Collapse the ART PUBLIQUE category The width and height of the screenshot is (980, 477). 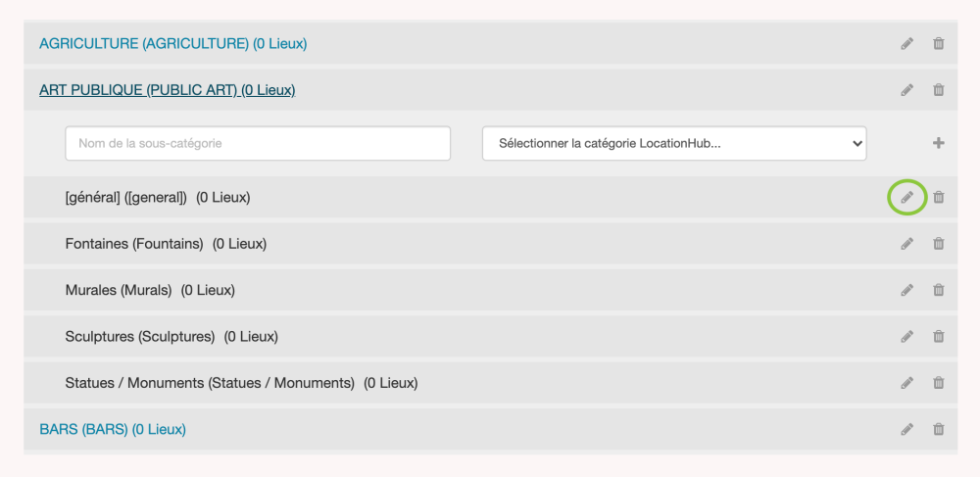167,90
